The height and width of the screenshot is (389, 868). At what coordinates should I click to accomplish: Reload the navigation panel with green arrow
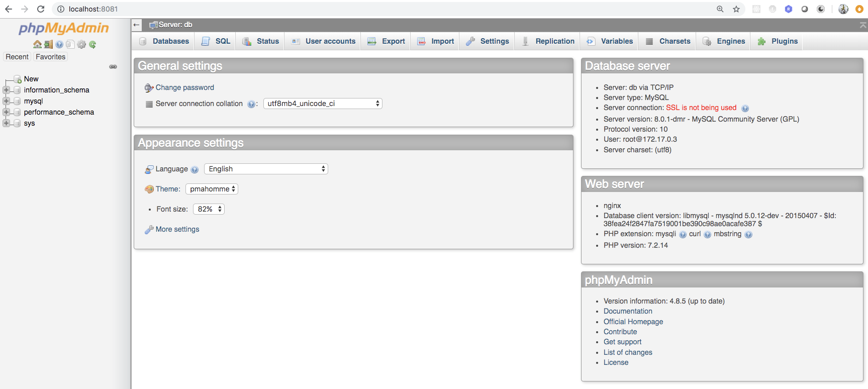(92, 44)
